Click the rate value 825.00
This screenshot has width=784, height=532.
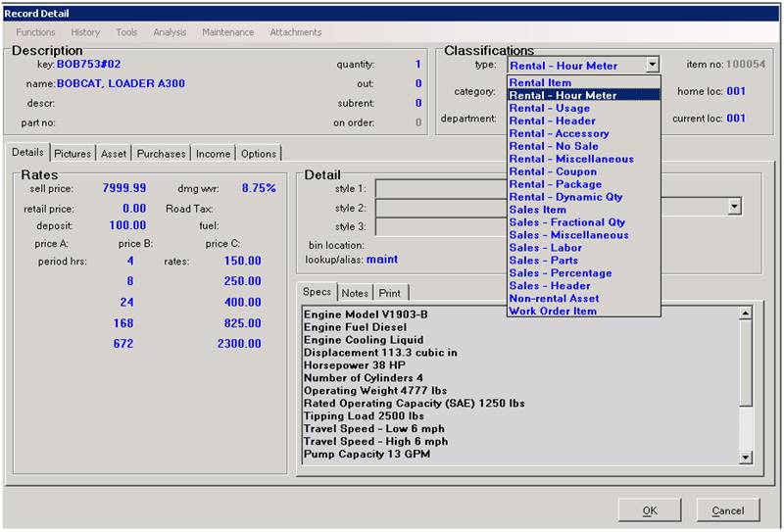coord(242,323)
